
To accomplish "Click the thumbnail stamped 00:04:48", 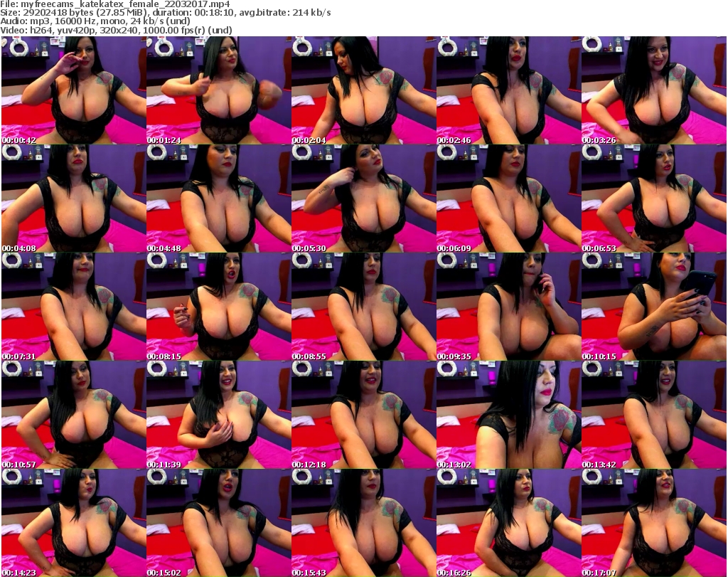I will (219, 198).
